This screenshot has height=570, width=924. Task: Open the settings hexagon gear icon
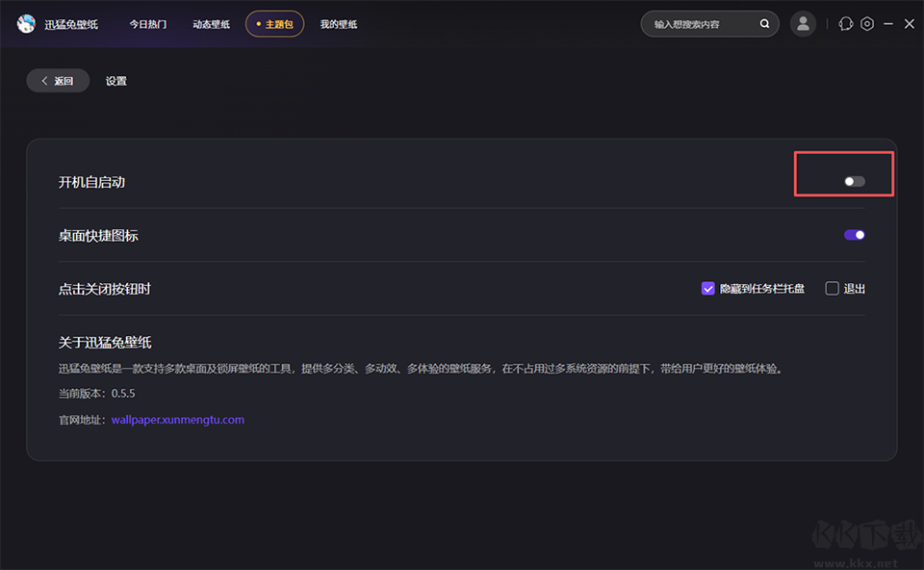[867, 24]
